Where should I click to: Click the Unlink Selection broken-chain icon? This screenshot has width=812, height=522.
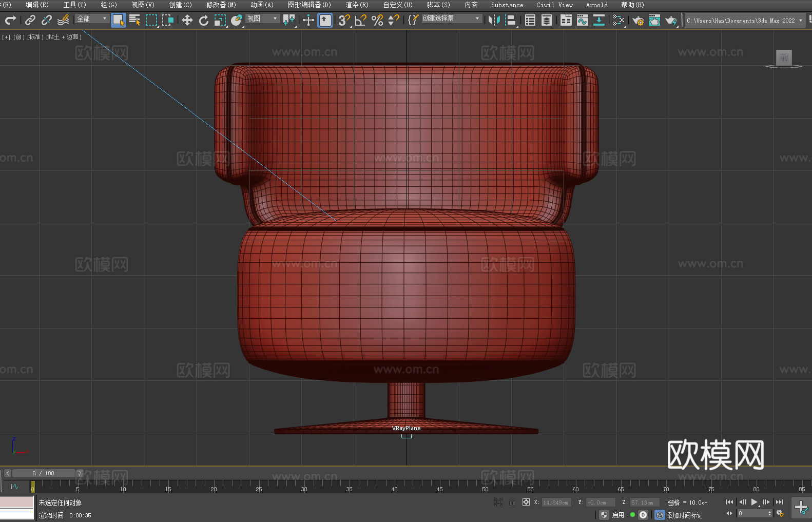coord(47,20)
